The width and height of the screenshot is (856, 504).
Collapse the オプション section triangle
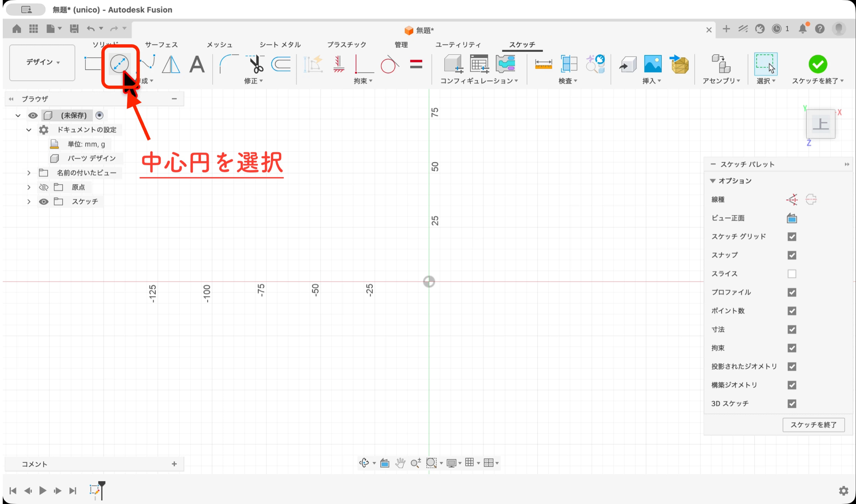point(713,181)
